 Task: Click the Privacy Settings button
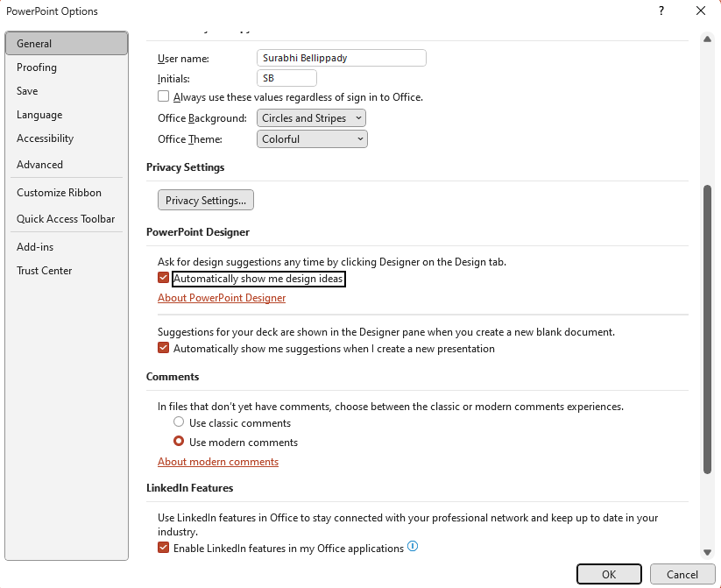click(205, 200)
